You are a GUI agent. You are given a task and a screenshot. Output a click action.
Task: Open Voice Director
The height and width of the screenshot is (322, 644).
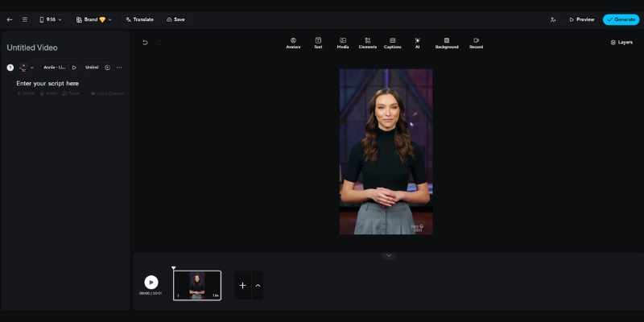click(x=107, y=93)
